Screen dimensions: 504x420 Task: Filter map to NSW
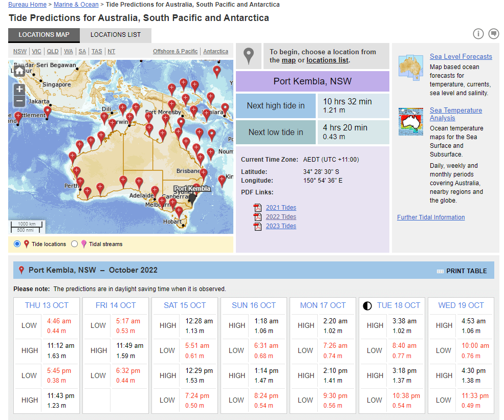20,52
